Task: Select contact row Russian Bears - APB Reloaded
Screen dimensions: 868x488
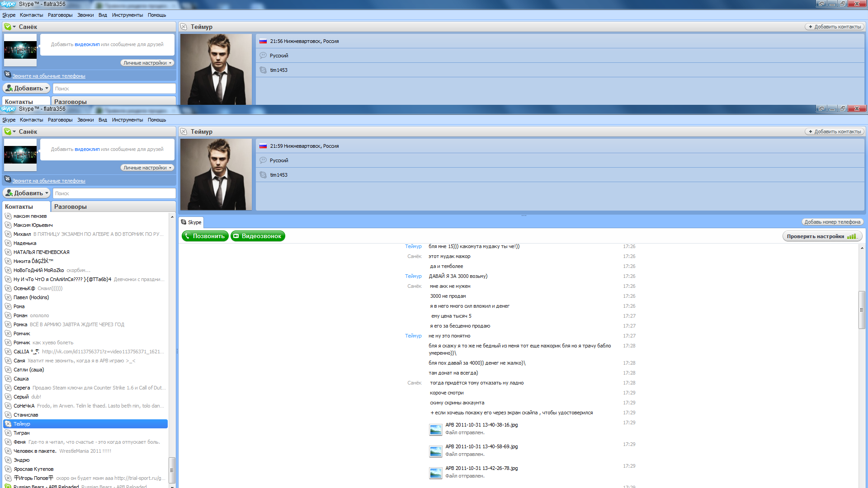Action: (86, 486)
